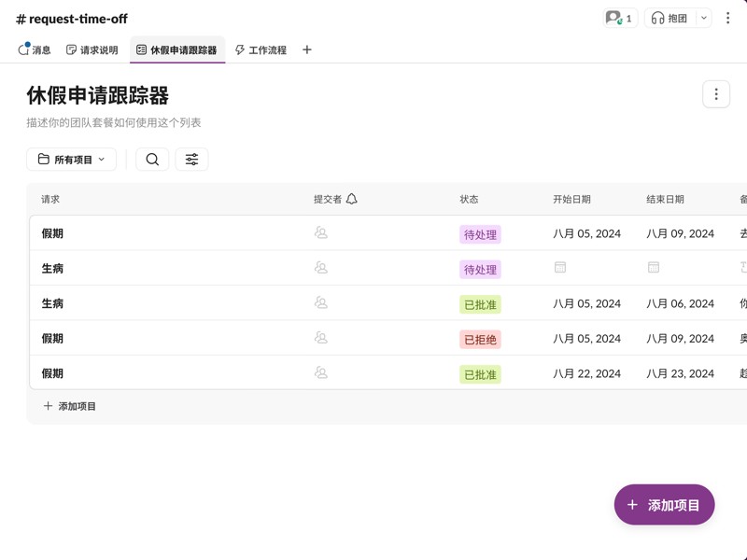Open the calendar icon in 生病 row's 开始日期
Viewport: 747px width, 560px height.
pyautogui.click(x=559, y=267)
